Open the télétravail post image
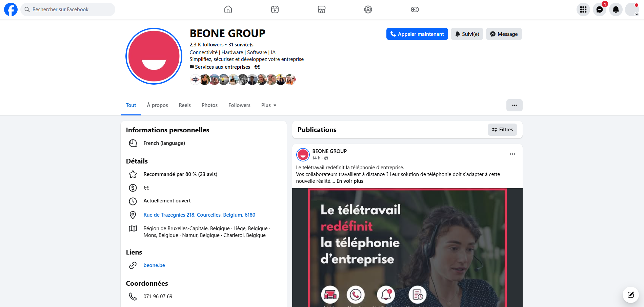Viewport: 644px width, 307px height. pyautogui.click(x=407, y=247)
